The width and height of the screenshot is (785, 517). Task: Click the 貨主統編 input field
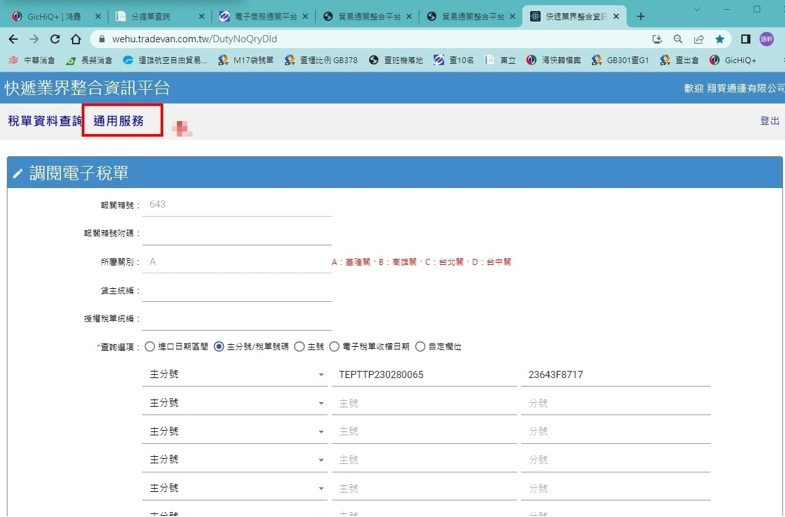(x=237, y=291)
